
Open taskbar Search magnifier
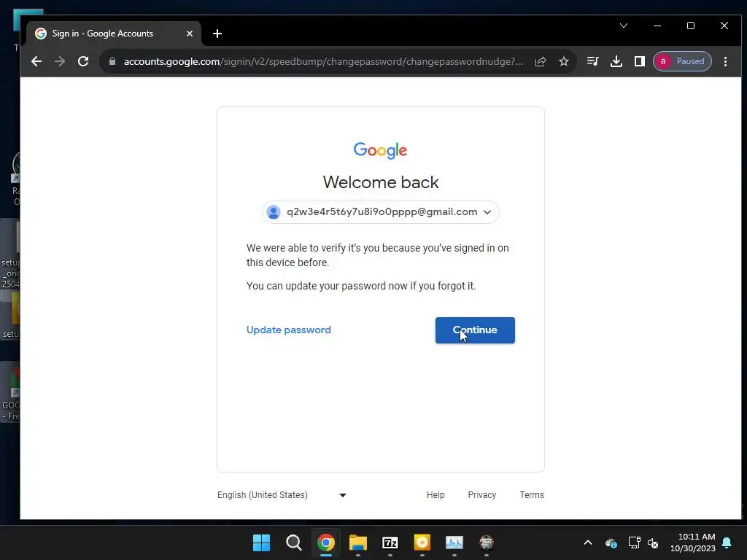tap(294, 542)
